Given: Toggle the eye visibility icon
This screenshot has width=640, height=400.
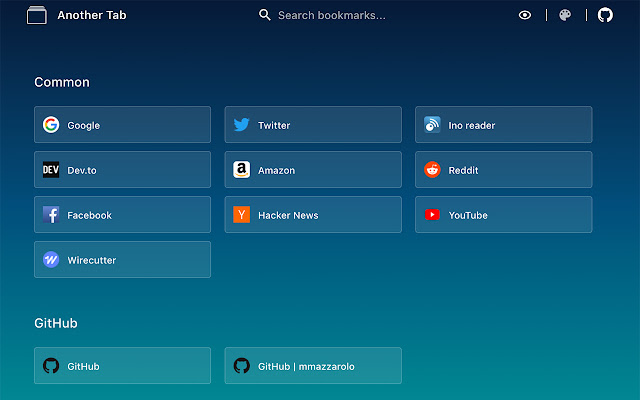Looking at the screenshot, I should [x=525, y=15].
